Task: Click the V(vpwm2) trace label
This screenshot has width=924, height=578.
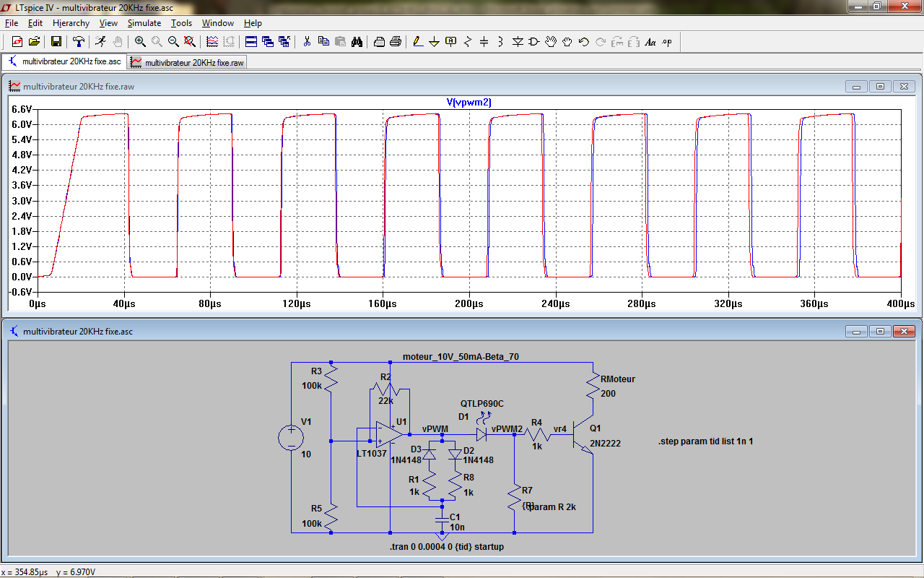Action: (468, 103)
